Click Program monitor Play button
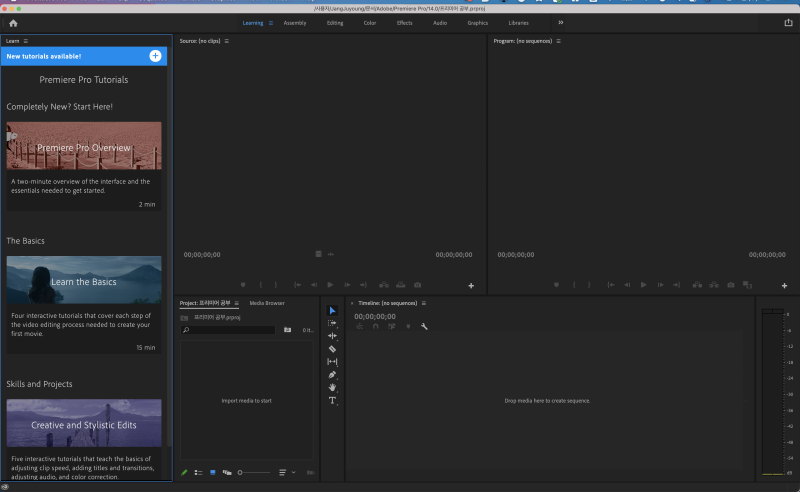The height and width of the screenshot is (492, 800). click(x=643, y=285)
